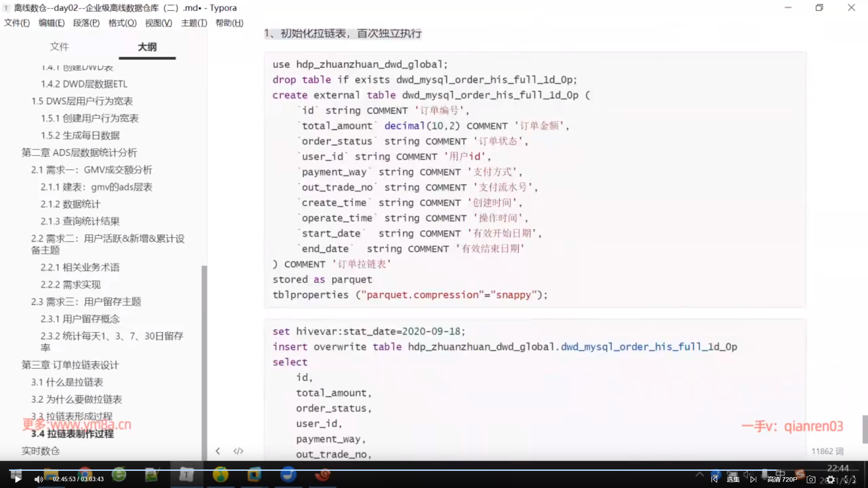Open video player settings gear
Viewport: 868px width, 488px height.
(x=830, y=479)
